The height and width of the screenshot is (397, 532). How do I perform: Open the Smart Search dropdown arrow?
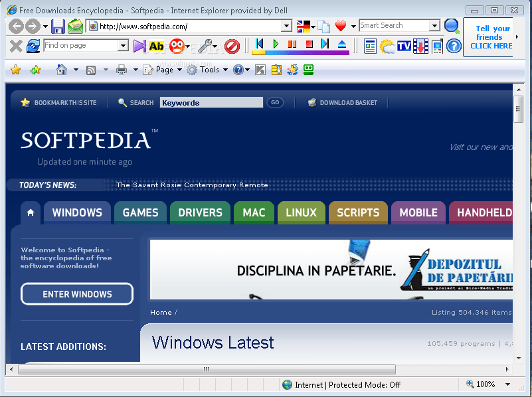click(434, 26)
